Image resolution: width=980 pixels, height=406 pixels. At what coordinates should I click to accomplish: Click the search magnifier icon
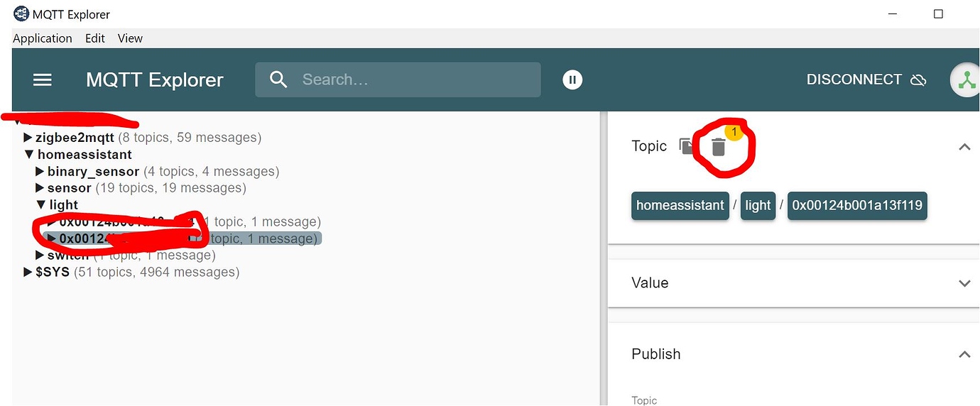coord(279,79)
